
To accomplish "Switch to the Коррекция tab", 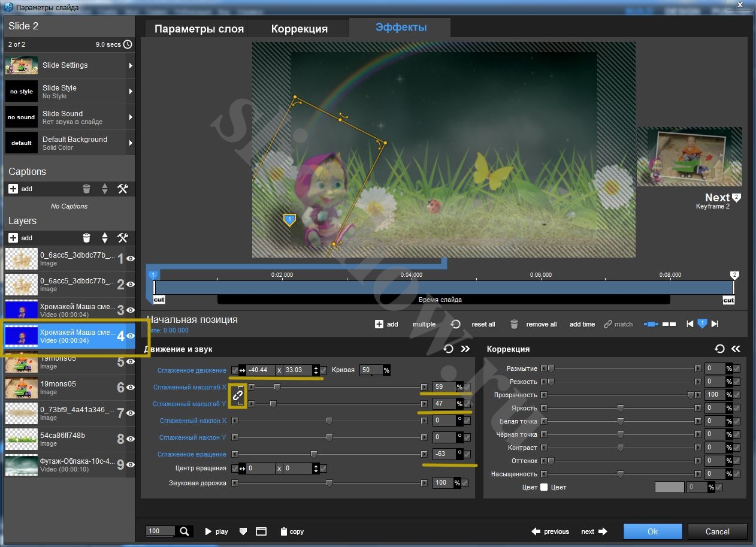I will point(300,29).
